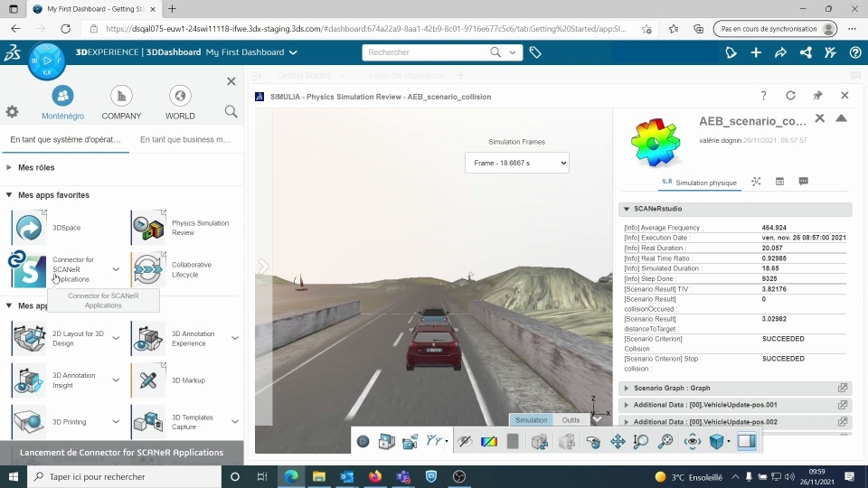Open File Explorer from the taskbar
The height and width of the screenshot is (488, 868).
(319, 476)
